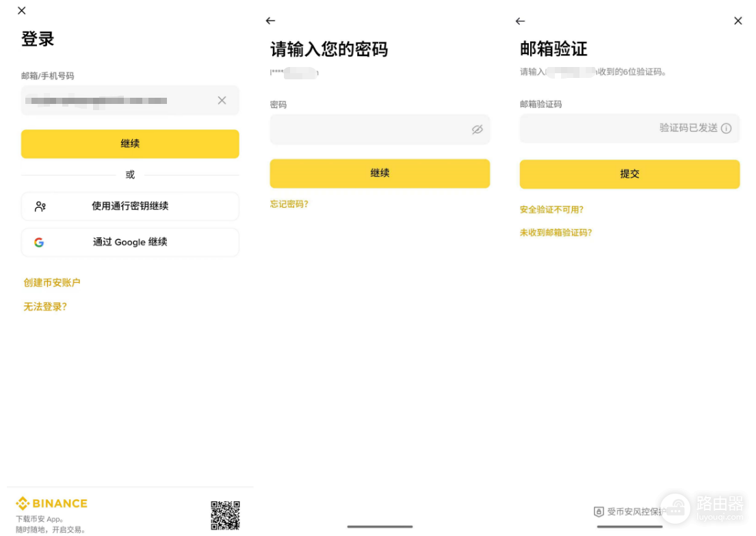Continue with Google button
Image resolution: width=756 pixels, height=536 pixels.
point(130,243)
